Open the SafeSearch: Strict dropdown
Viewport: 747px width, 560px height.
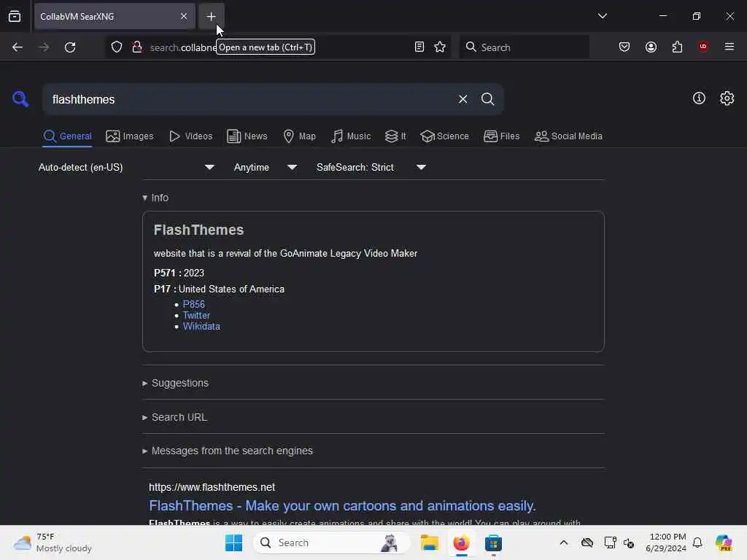pyautogui.click(x=371, y=167)
